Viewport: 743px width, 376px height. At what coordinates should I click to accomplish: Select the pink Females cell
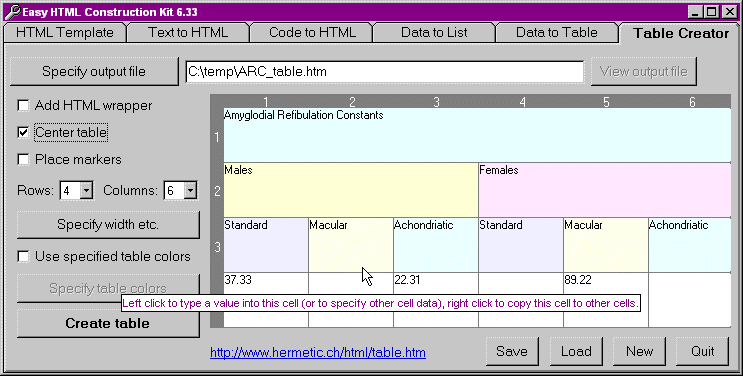click(605, 190)
